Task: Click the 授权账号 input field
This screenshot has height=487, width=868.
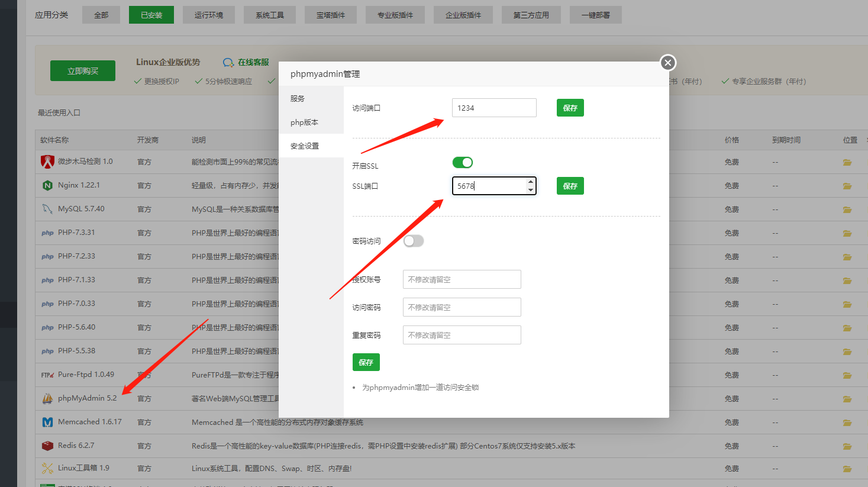Action: (462, 279)
